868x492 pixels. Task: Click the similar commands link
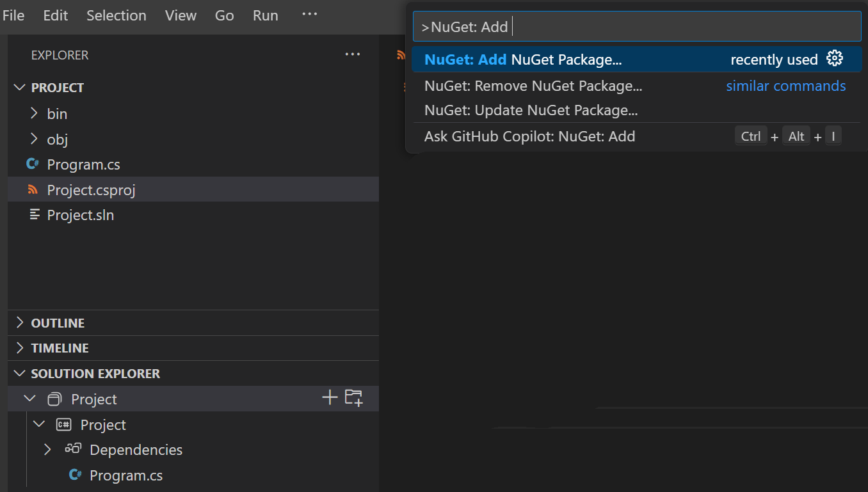(786, 85)
